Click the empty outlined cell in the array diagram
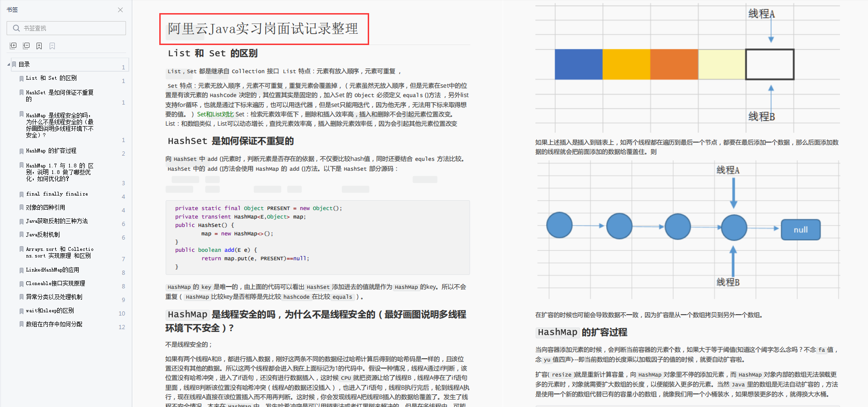Image resolution: width=868 pixels, height=407 pixels. click(770, 64)
